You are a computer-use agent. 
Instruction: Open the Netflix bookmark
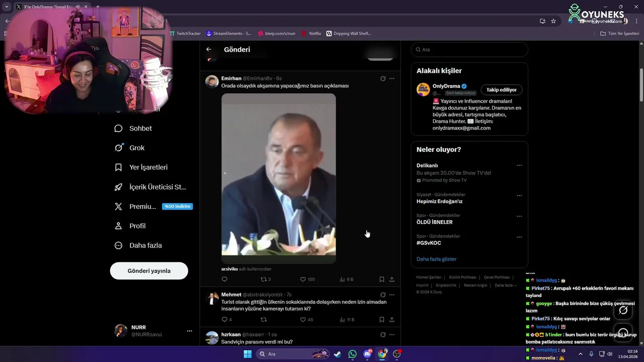tap(311, 33)
